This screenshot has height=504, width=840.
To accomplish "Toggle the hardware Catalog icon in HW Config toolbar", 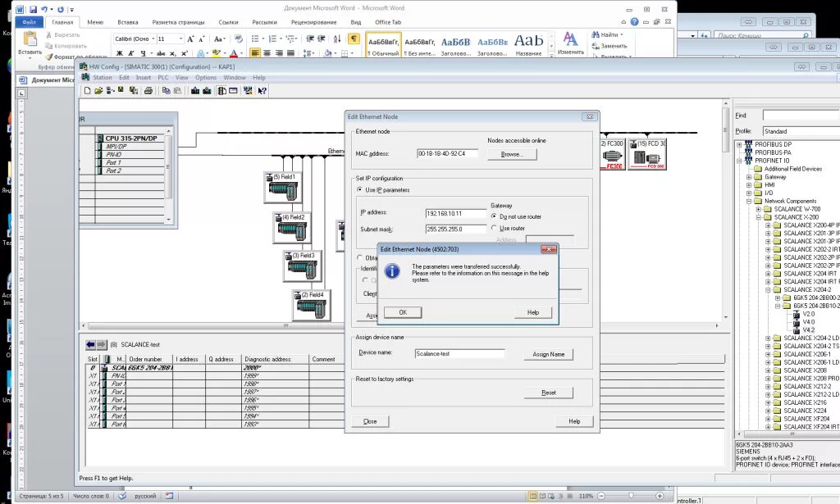I will click(221, 91).
